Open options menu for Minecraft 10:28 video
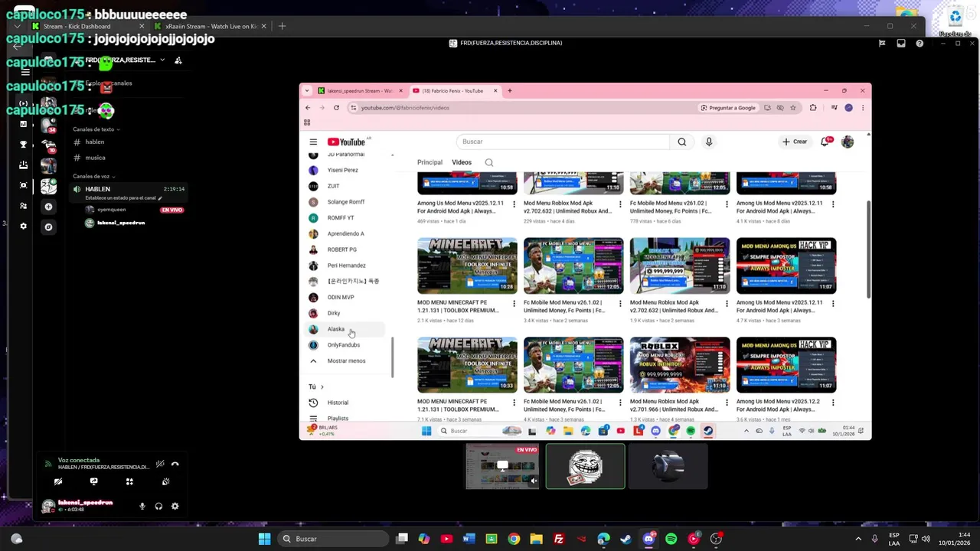980x551 pixels. coord(514,303)
